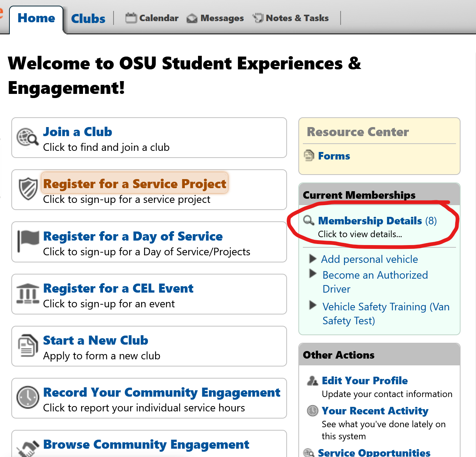The image size is (476, 457).
Task: Open the Register for a Service Project link
Action: [135, 184]
